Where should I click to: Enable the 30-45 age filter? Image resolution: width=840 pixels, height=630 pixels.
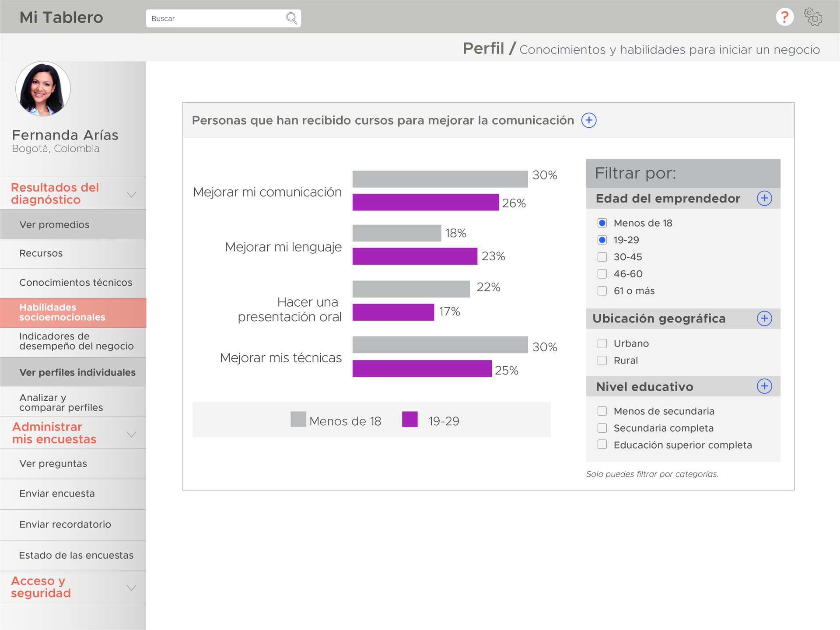(x=602, y=257)
